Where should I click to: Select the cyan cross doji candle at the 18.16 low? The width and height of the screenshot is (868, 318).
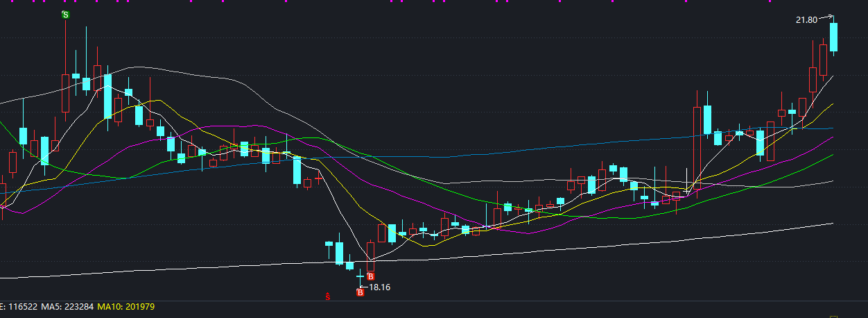tap(360, 276)
